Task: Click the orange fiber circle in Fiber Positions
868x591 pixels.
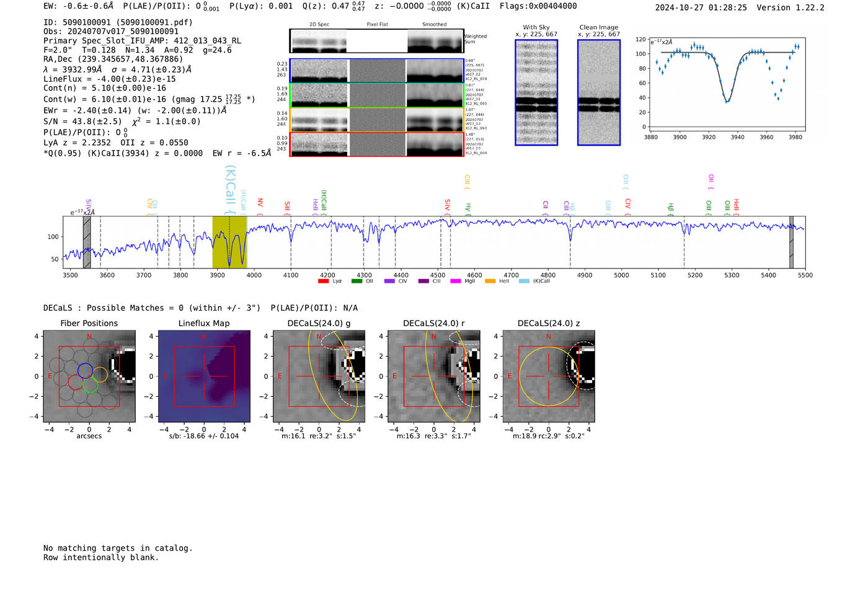Action: pos(100,375)
